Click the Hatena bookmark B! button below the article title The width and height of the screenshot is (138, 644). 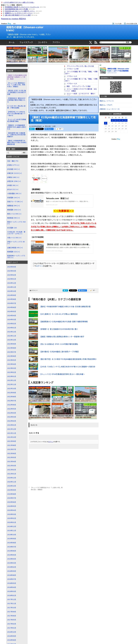[x=32, y=129]
